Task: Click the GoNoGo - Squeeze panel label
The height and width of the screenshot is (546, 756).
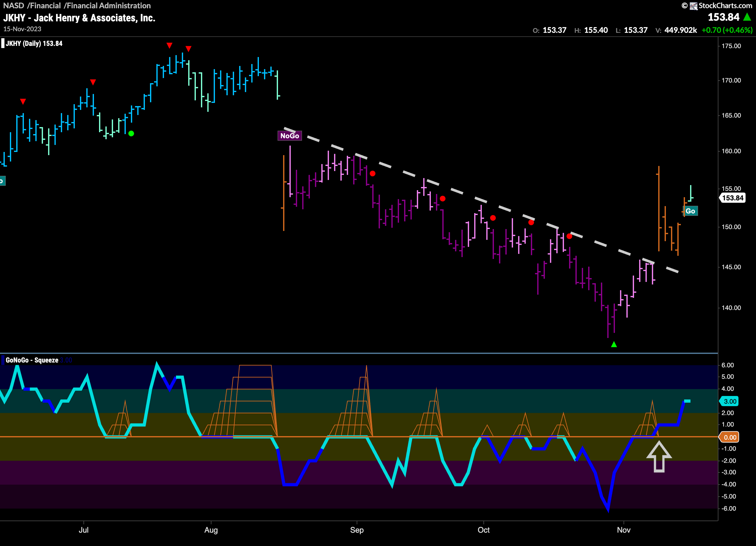Action: pyautogui.click(x=32, y=360)
